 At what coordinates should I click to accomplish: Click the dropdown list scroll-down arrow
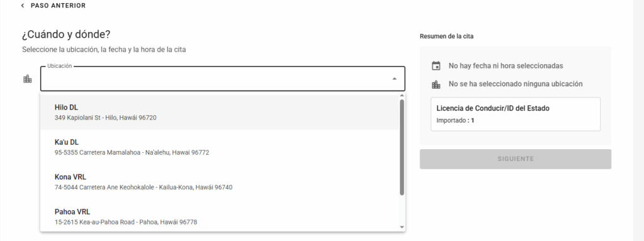point(402,227)
